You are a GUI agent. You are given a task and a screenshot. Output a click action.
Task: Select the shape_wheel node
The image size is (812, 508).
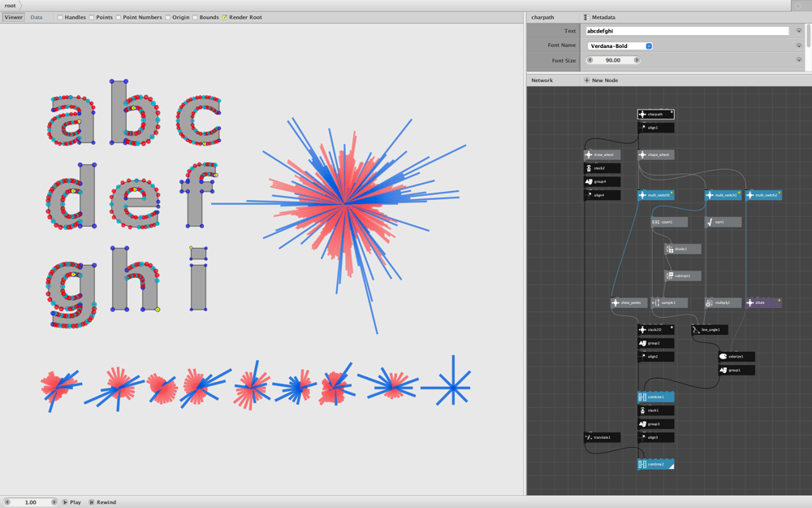click(655, 154)
